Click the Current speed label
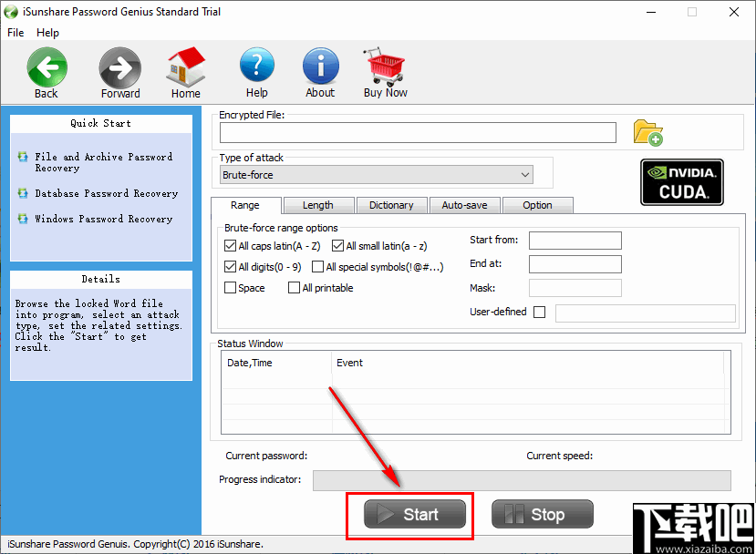 click(x=559, y=456)
